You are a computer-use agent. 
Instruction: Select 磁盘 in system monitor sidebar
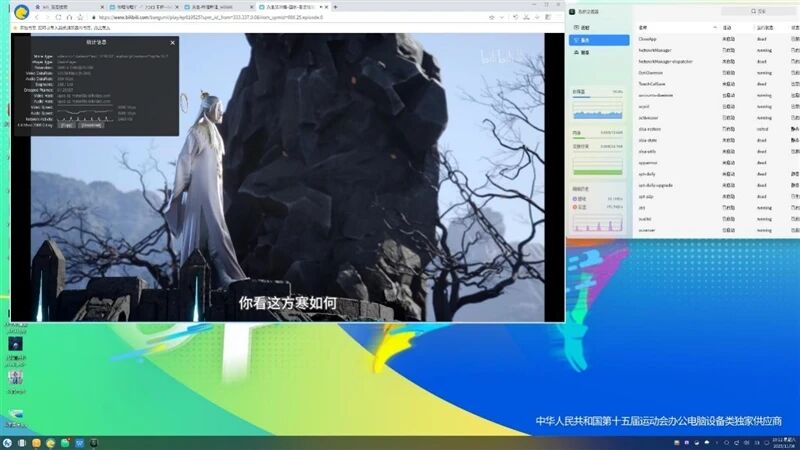(x=585, y=53)
